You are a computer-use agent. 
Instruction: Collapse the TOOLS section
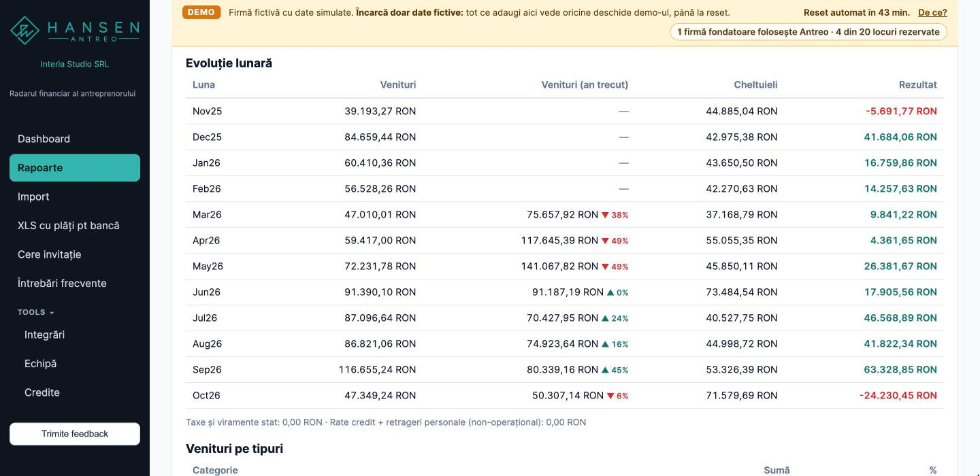[36, 312]
